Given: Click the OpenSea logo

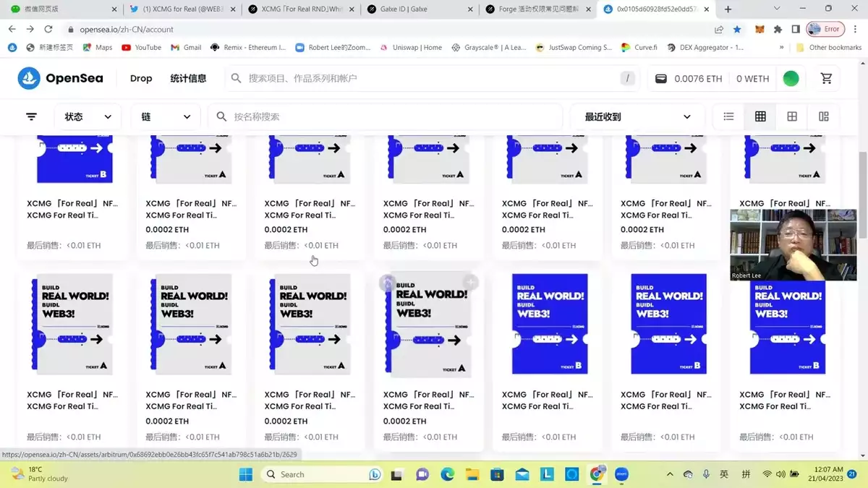Looking at the screenshot, I should (x=61, y=78).
